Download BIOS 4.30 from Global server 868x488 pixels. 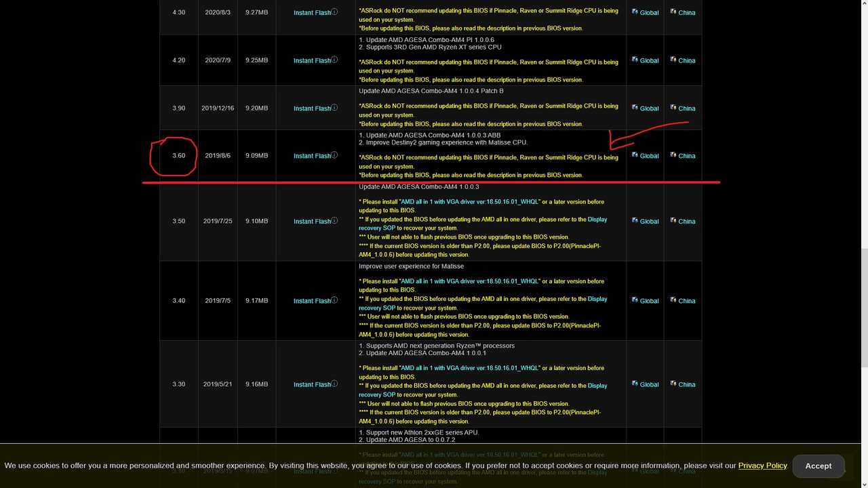tap(645, 12)
